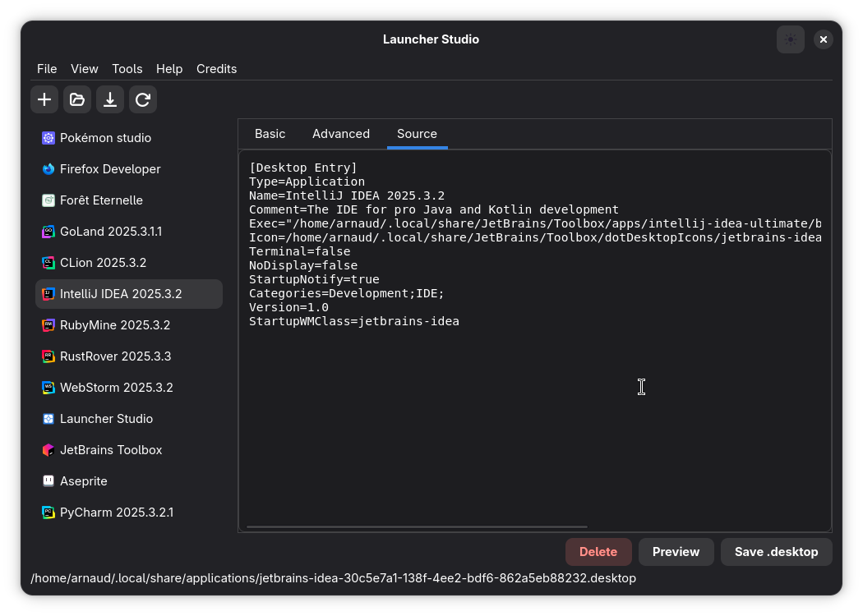The width and height of the screenshot is (863, 616).
Task: Click the '[Desktop Entry]' source line
Action: click(x=302, y=168)
